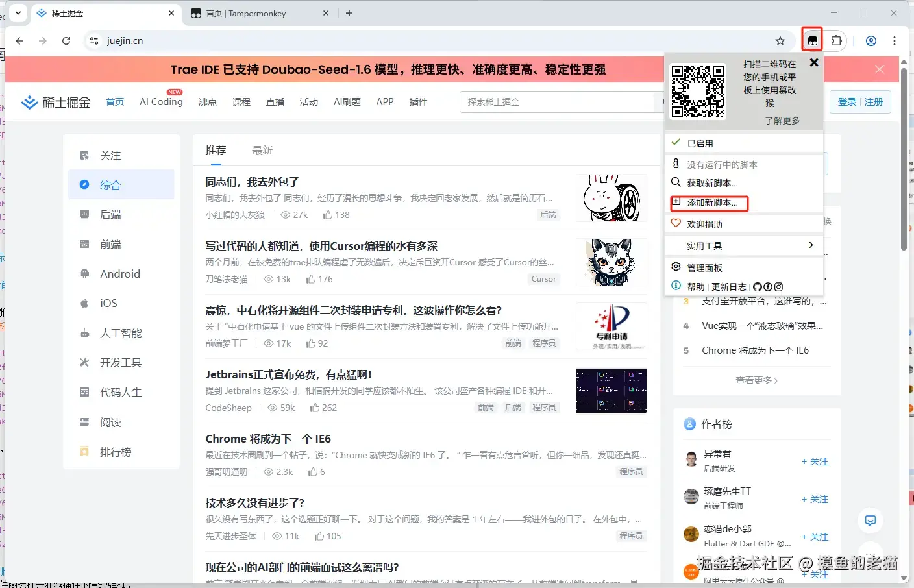Select 人工智能 category in sidebar
The height and width of the screenshot is (588, 914).
point(121,334)
